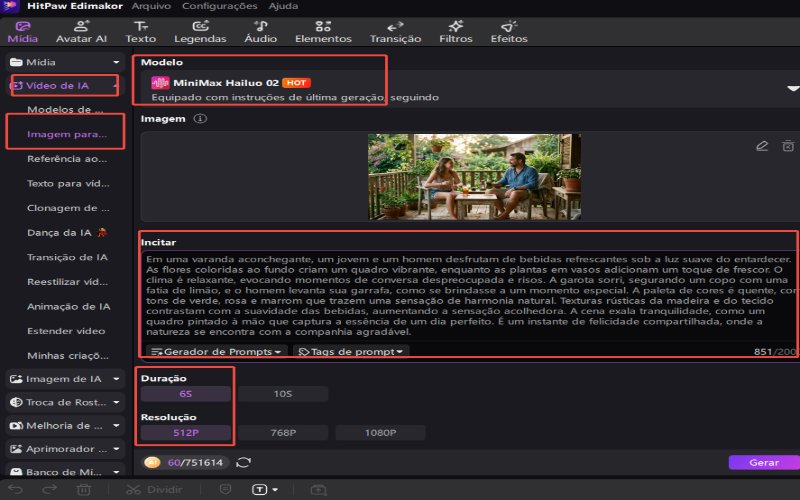Open the Arquivo menu
The image size is (800, 500).
pyautogui.click(x=151, y=6)
